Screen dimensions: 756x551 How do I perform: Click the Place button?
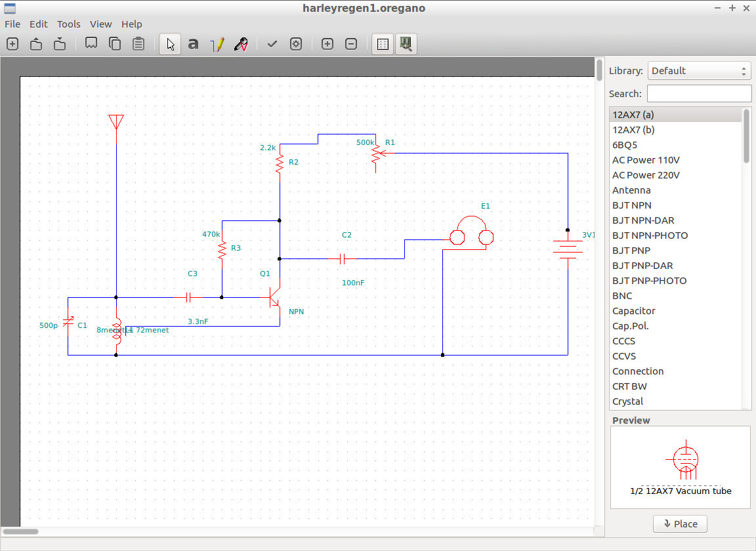point(681,523)
